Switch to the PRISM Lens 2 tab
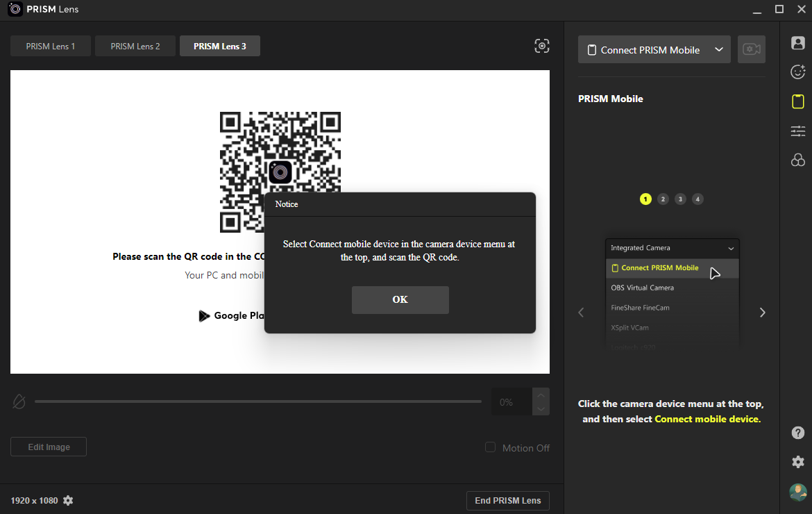Screen dimensions: 812x514 (135, 47)
